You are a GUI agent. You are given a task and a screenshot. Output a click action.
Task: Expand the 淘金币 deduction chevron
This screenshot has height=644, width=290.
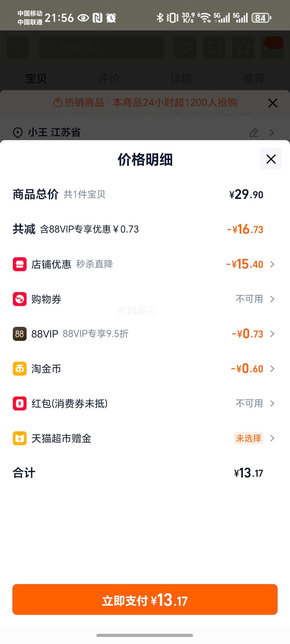click(273, 368)
